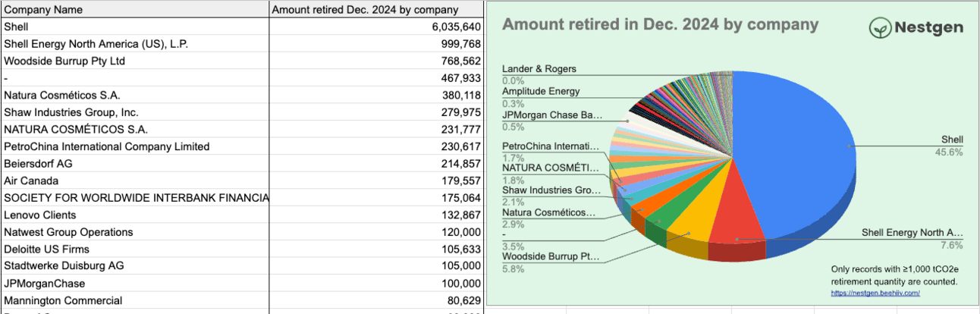Click the Nestgen leaf logo icon

(881, 28)
